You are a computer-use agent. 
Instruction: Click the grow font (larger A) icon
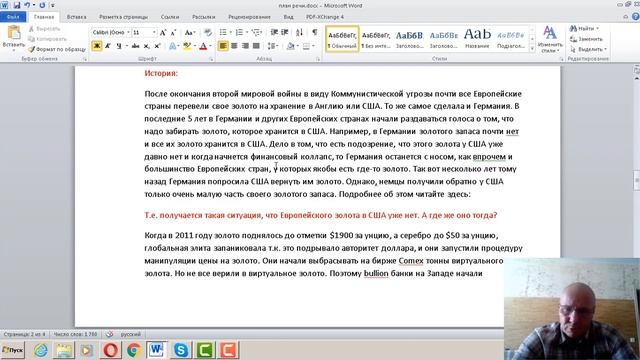(163, 32)
